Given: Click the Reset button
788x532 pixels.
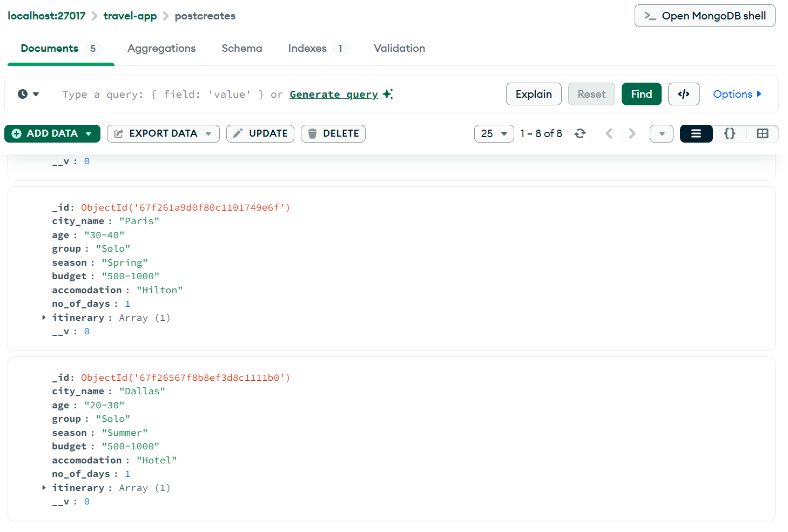Looking at the screenshot, I should (x=591, y=94).
